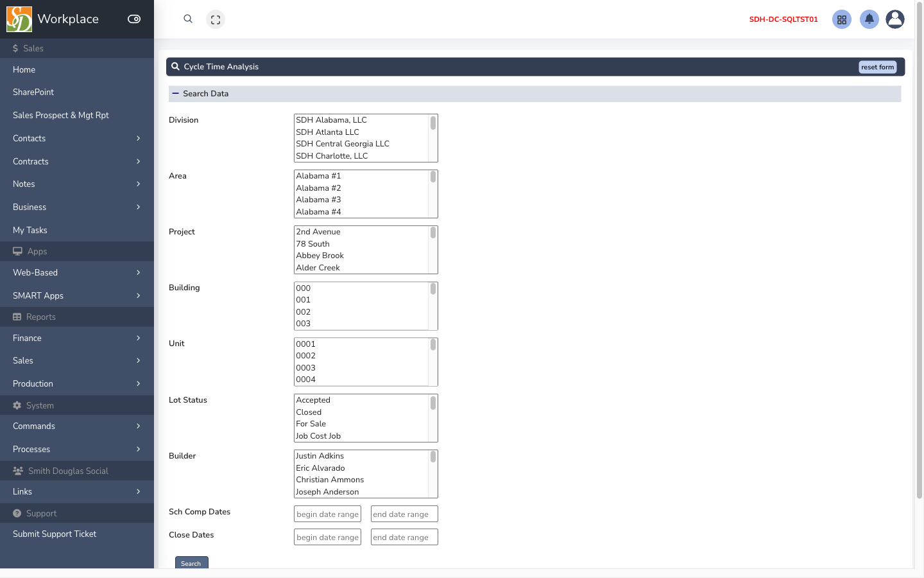The width and height of the screenshot is (924, 578).
Task: Click the gear icon beside System header
Action: click(17, 405)
